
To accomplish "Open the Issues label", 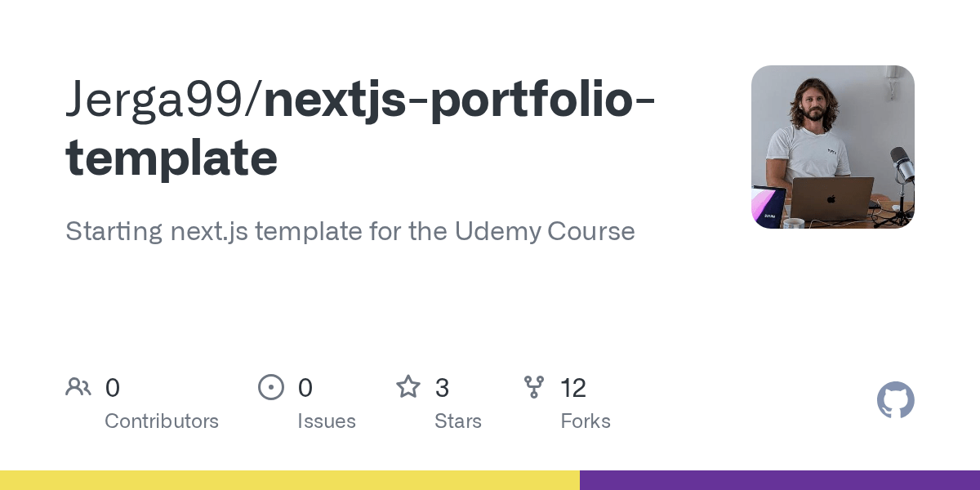I will click(x=327, y=421).
